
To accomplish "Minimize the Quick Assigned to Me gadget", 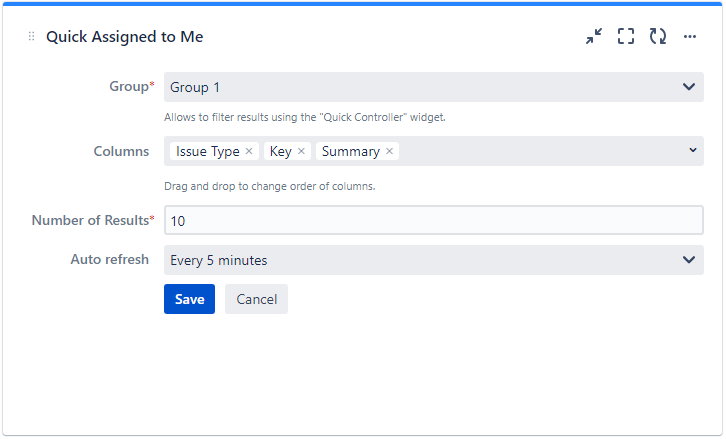I will (x=594, y=36).
